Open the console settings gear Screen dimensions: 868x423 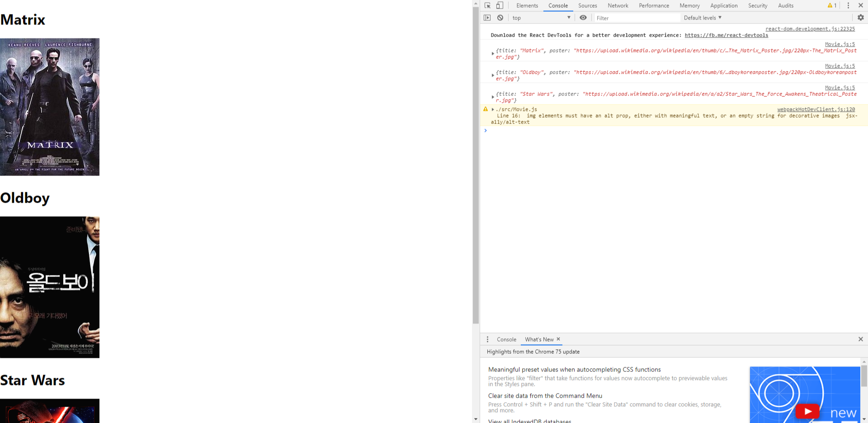[861, 18]
